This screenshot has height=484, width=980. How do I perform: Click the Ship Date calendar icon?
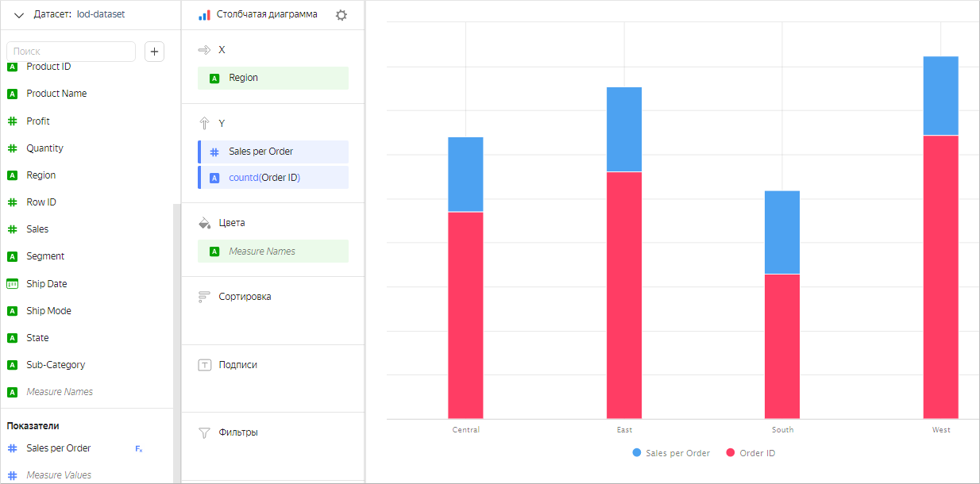pos(13,284)
